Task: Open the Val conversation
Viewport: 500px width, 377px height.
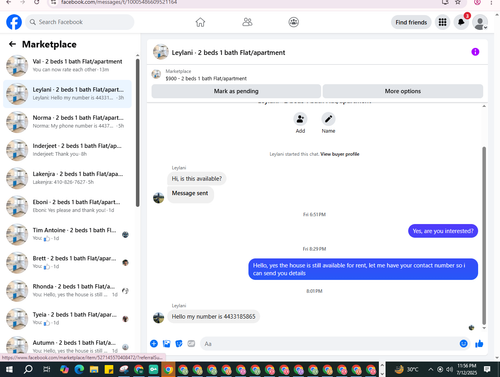Action: [68, 66]
